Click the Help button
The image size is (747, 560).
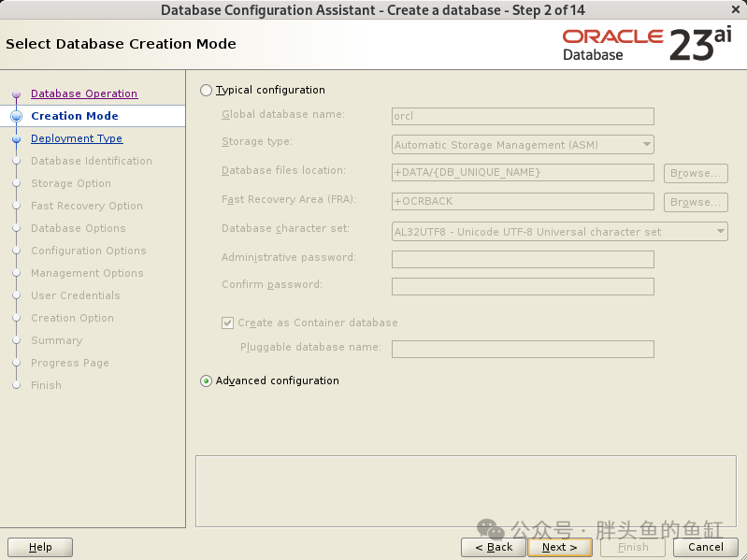[x=40, y=547]
